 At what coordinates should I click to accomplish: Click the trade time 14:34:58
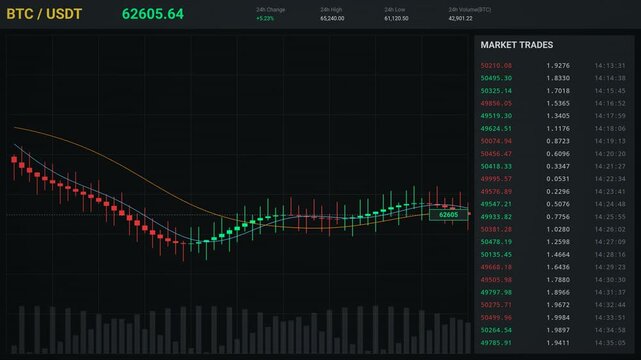point(610,330)
